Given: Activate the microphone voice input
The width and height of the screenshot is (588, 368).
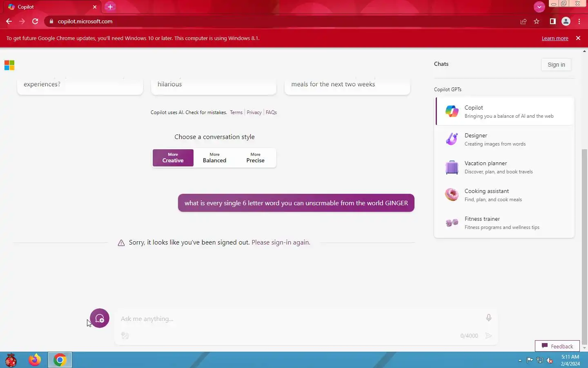Looking at the screenshot, I should (x=488, y=318).
